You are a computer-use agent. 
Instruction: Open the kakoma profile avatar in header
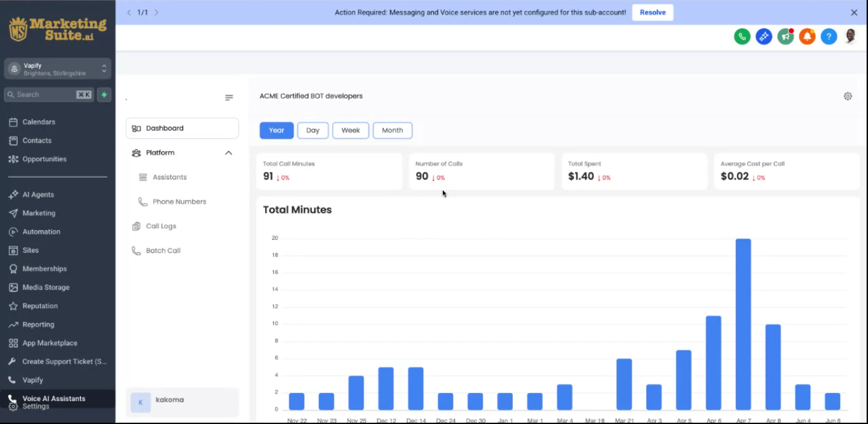click(x=850, y=36)
